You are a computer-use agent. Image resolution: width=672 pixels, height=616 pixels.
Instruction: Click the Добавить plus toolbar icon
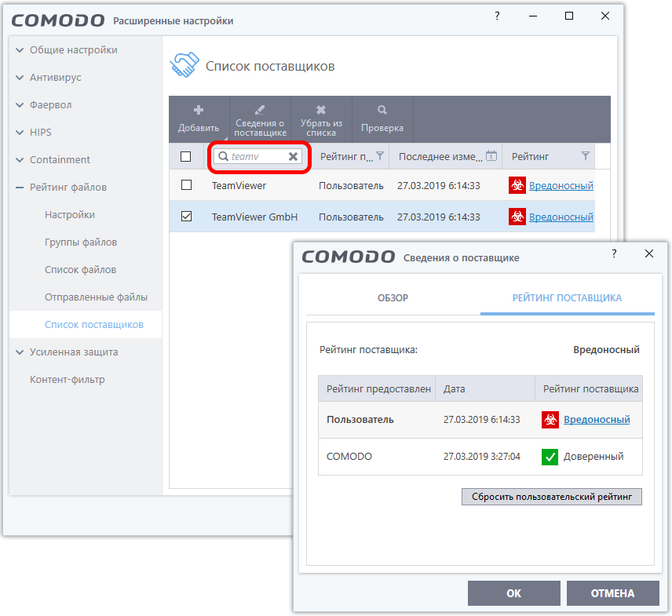(199, 110)
